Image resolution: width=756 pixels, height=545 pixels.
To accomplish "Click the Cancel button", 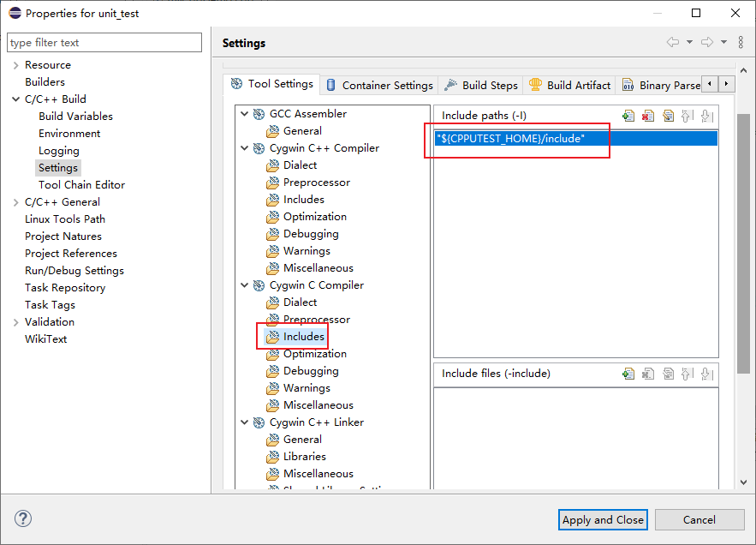I will coord(699,519).
